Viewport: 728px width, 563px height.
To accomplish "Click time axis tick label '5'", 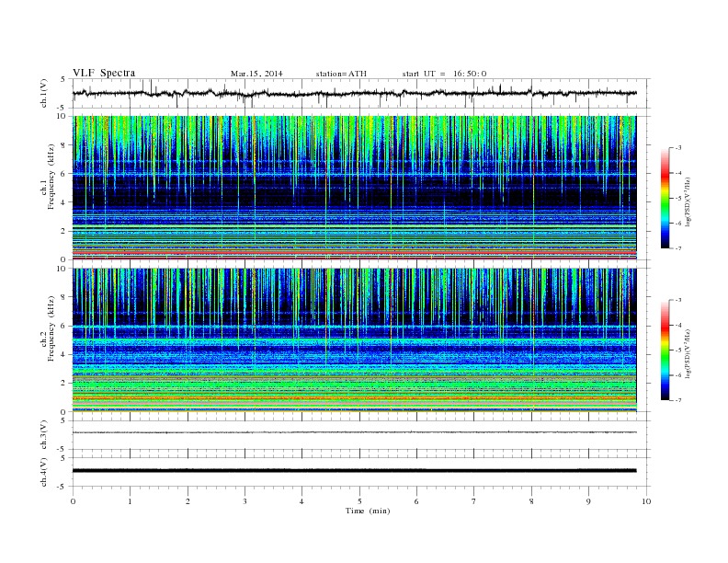I will (x=359, y=501).
